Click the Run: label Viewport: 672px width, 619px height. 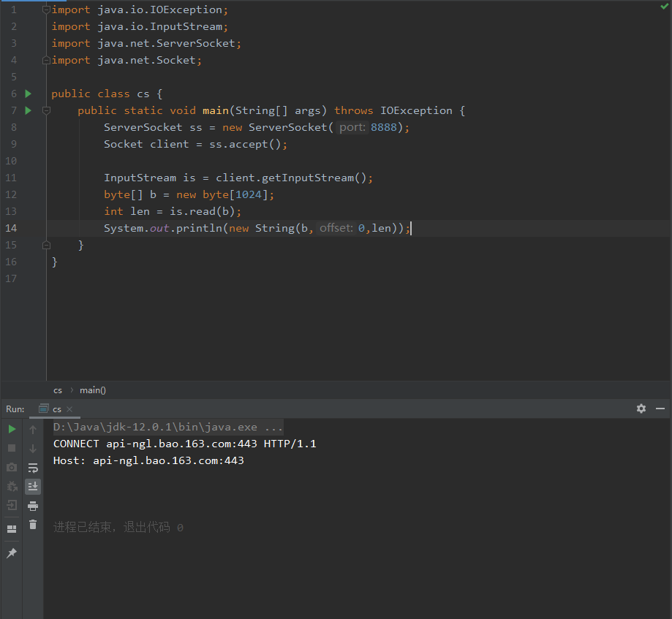click(15, 409)
